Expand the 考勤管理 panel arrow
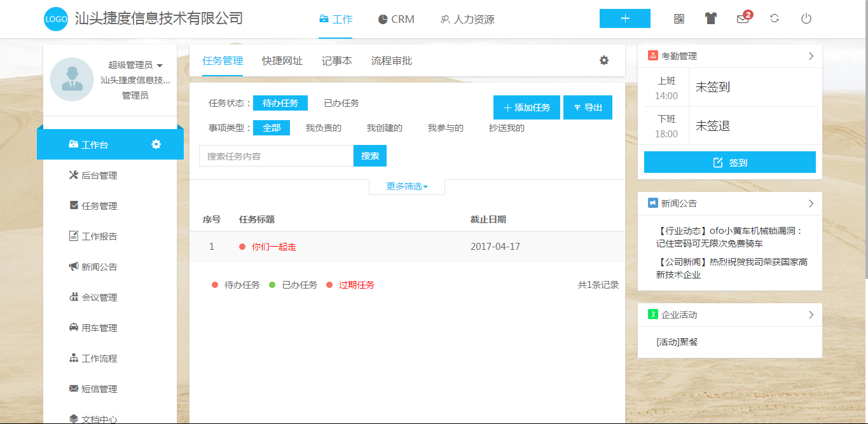 tap(811, 56)
